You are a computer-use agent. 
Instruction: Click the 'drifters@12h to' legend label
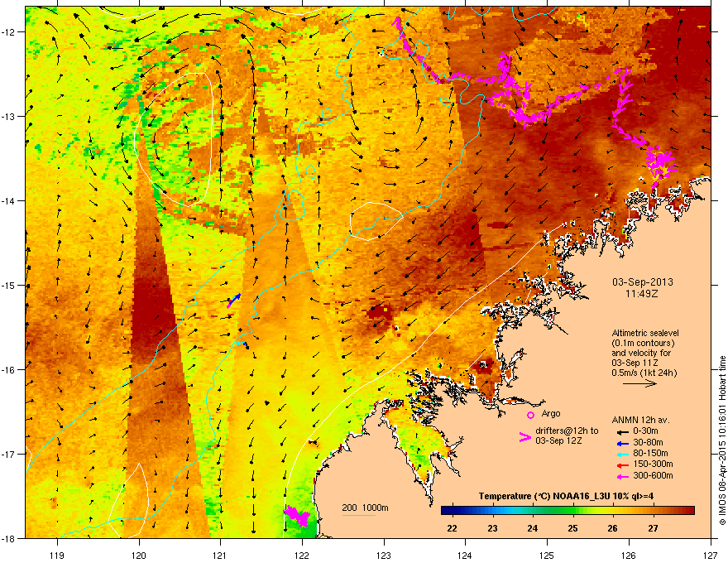(x=567, y=431)
